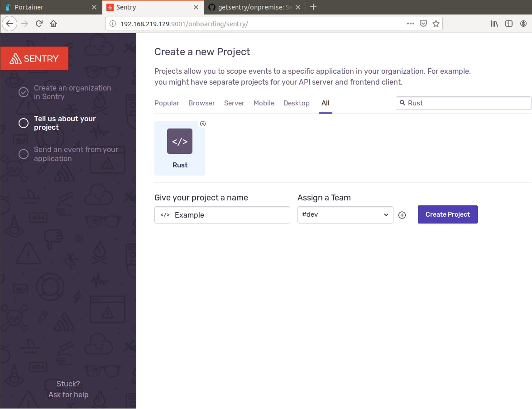Click the step circle for Send an event
This screenshot has height=409, width=532.
pos(24,154)
